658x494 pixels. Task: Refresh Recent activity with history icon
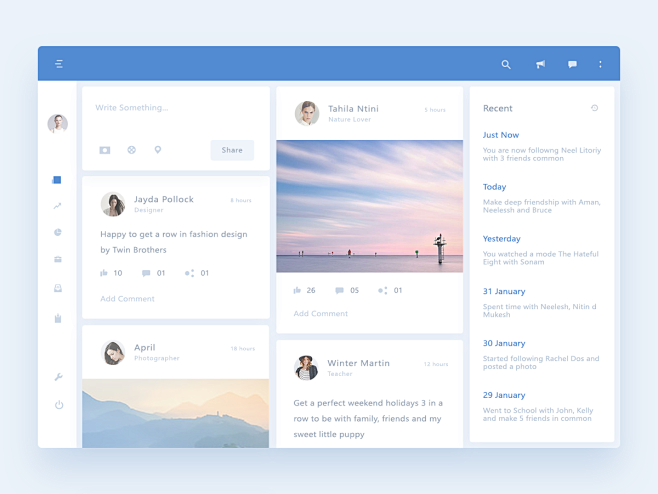(594, 108)
